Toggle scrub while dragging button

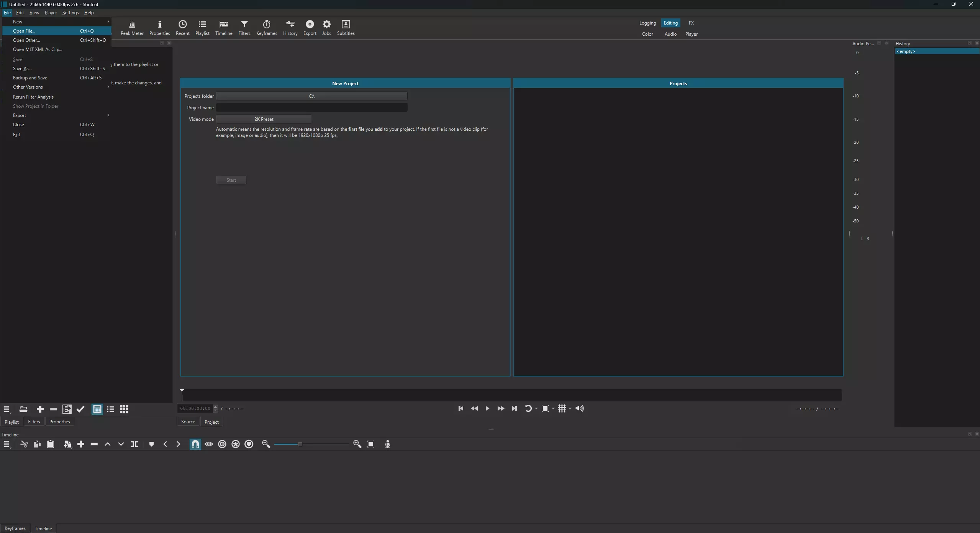(x=208, y=444)
